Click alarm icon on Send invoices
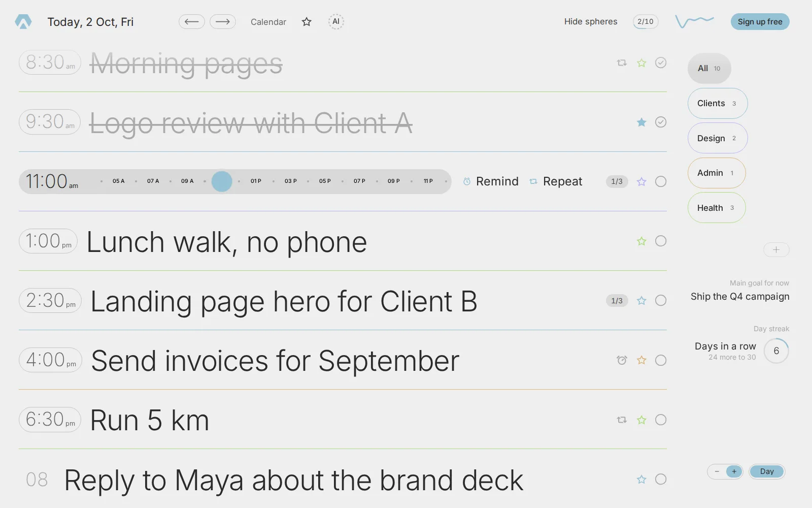The height and width of the screenshot is (508, 812). [622, 360]
